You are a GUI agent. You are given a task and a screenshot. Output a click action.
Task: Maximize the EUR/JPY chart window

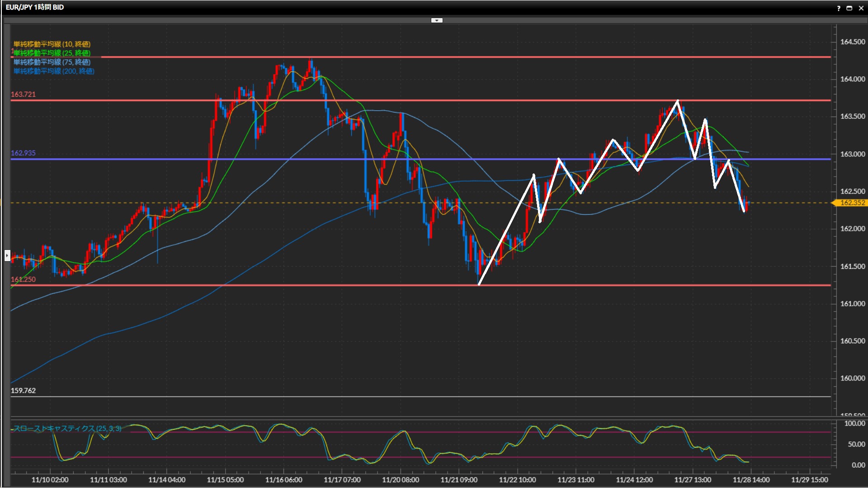point(849,8)
